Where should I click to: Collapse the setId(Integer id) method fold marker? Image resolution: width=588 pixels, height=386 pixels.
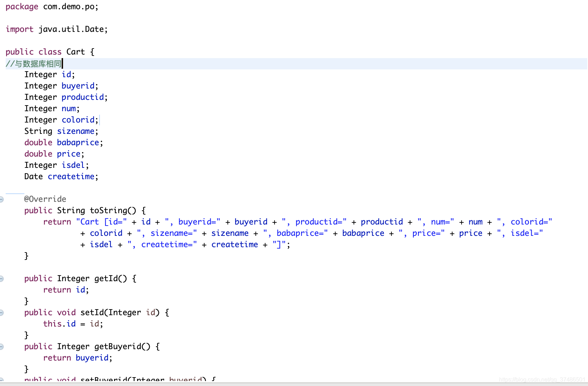[1, 313]
